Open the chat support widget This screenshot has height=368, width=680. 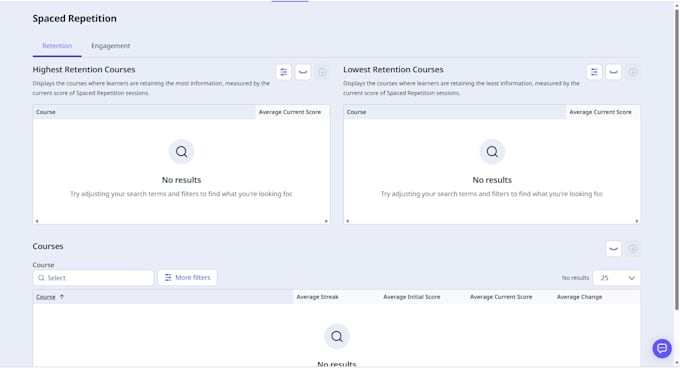(x=662, y=348)
